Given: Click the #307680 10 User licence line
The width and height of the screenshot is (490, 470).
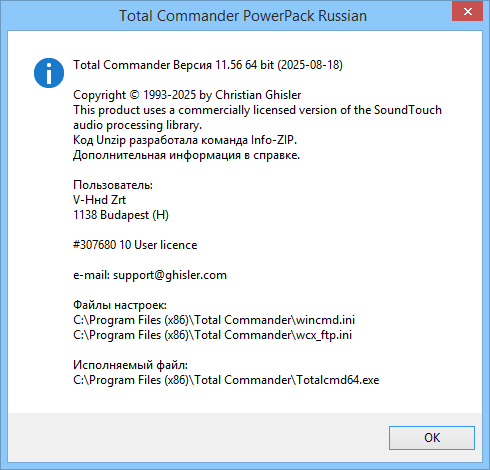Looking at the screenshot, I should tap(135, 245).
